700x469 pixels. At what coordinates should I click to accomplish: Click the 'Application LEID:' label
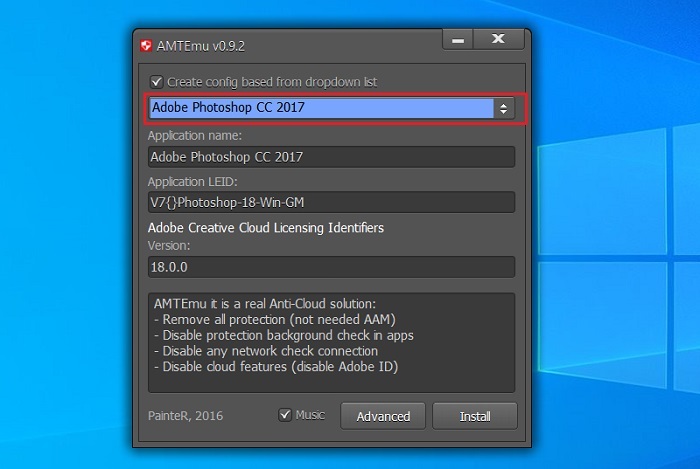[x=192, y=182]
